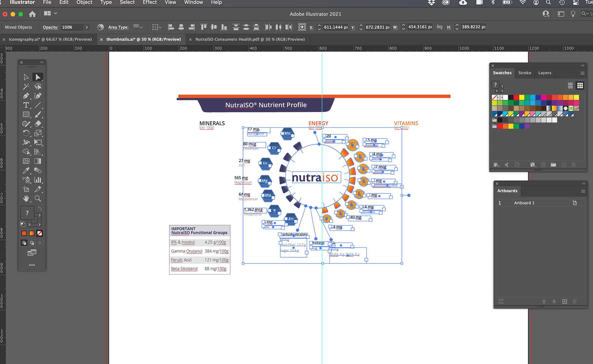Pick the yellow swatch in first row
Viewport: 593px width, 364px height.
tap(522, 97)
